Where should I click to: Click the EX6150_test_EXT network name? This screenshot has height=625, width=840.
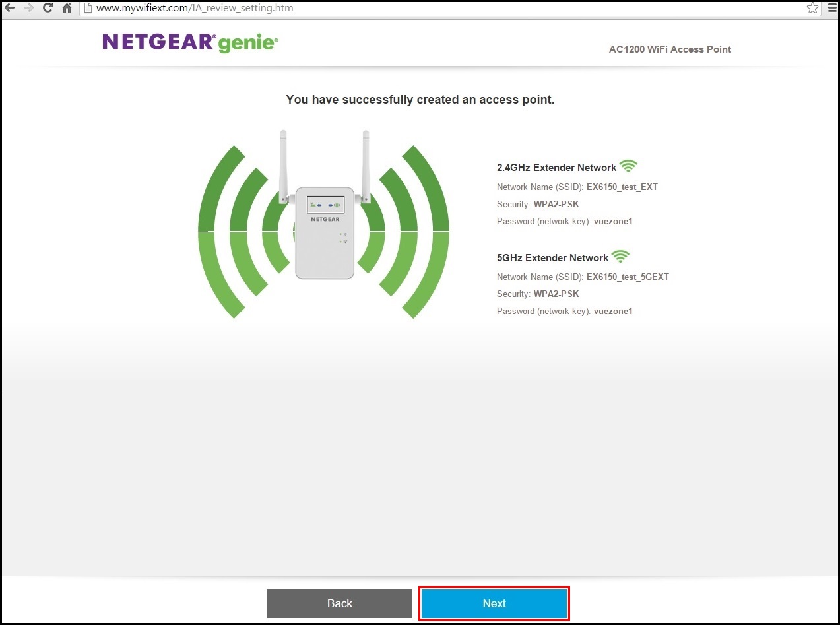[622, 187]
